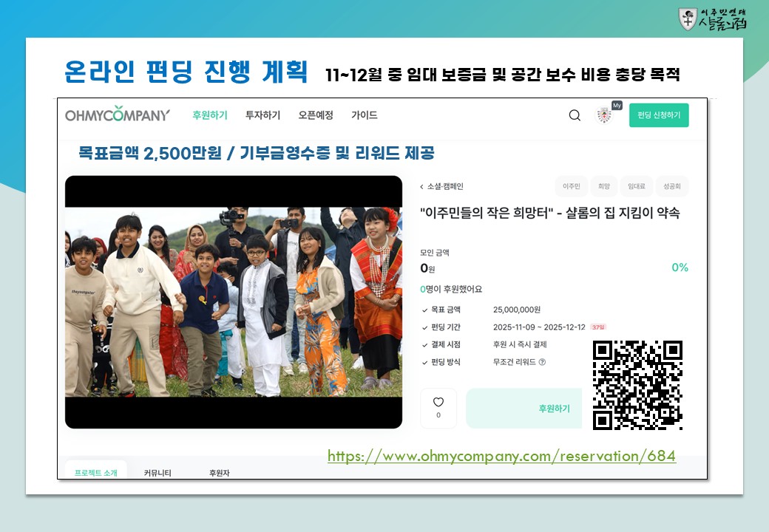
Task: Select the 이주민 tag chip
Action: pyautogui.click(x=571, y=187)
